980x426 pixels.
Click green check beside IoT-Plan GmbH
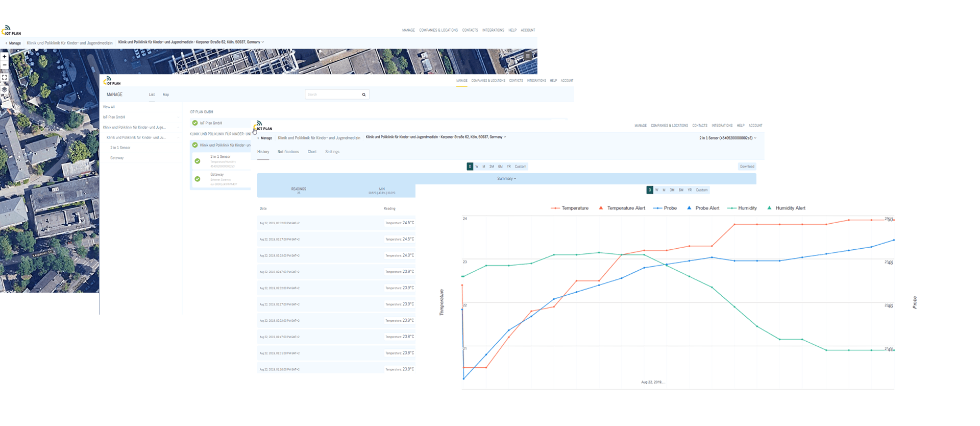(195, 123)
